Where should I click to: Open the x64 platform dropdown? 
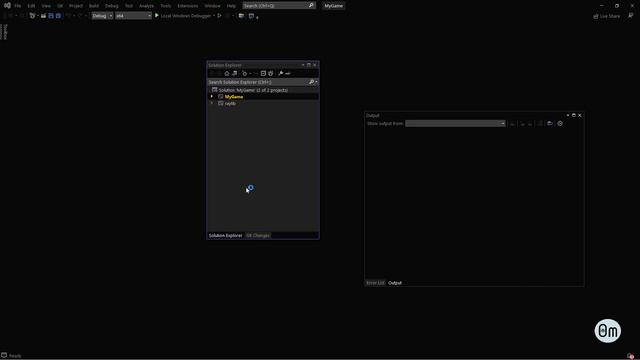click(133, 16)
